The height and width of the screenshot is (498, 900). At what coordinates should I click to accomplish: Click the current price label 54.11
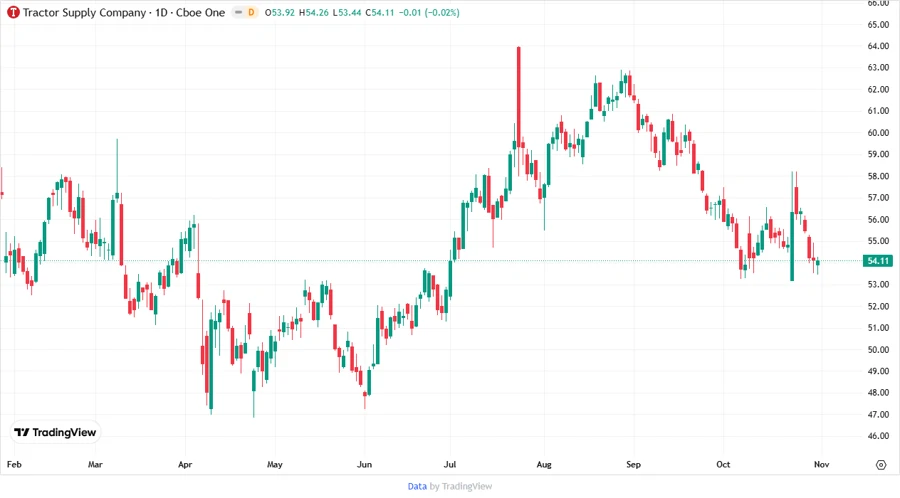tap(878, 260)
